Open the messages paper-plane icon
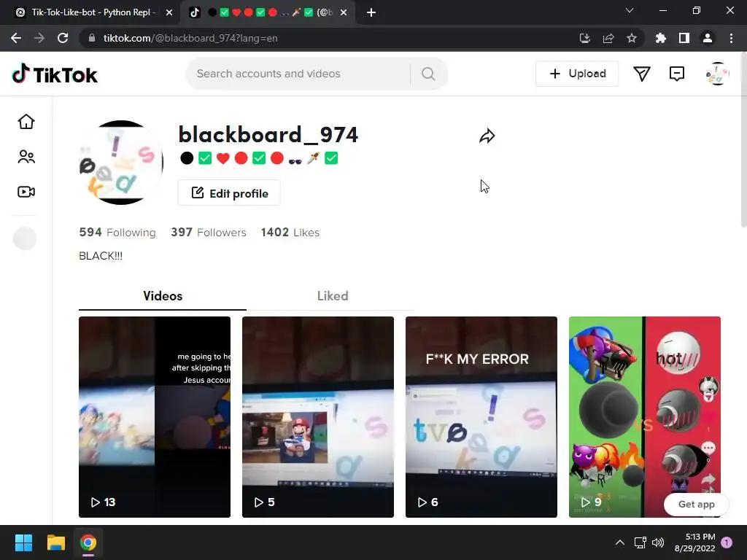This screenshot has height=560, width=747. pos(642,74)
